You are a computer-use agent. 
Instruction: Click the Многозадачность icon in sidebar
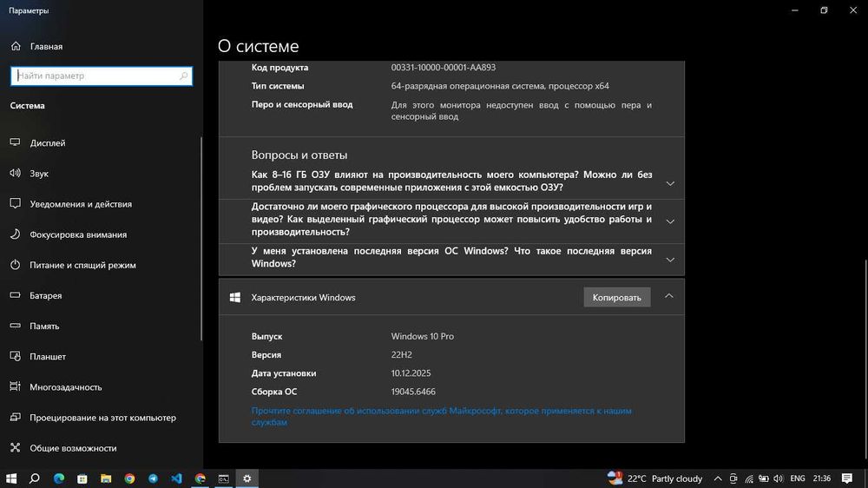(x=15, y=386)
